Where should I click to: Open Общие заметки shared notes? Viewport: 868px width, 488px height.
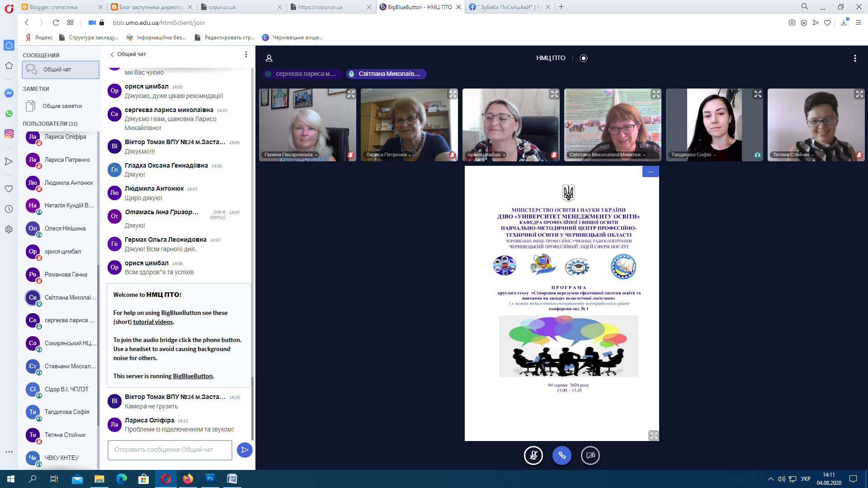(x=62, y=106)
